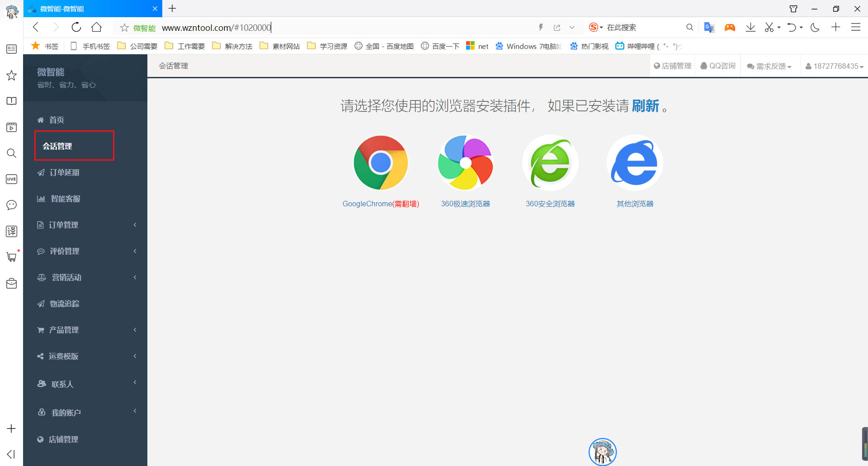868x466 pixels.
Task: Open the browser hamburger menu
Action: click(x=855, y=27)
